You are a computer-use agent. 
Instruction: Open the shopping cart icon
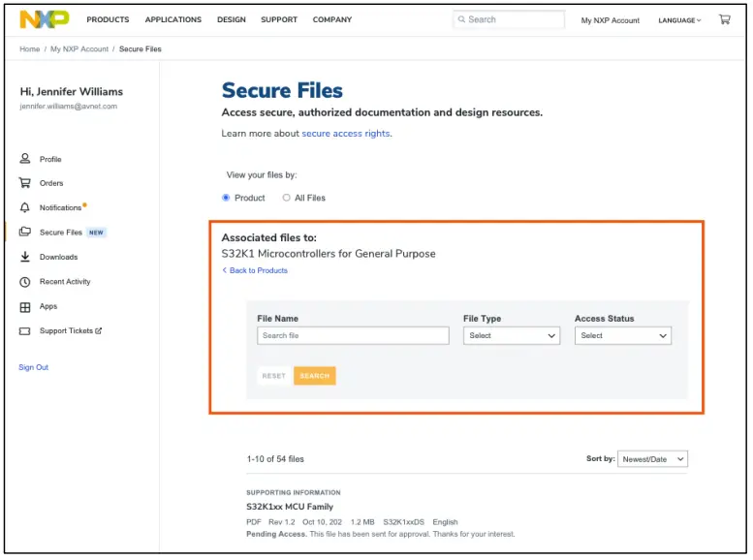[x=724, y=19]
